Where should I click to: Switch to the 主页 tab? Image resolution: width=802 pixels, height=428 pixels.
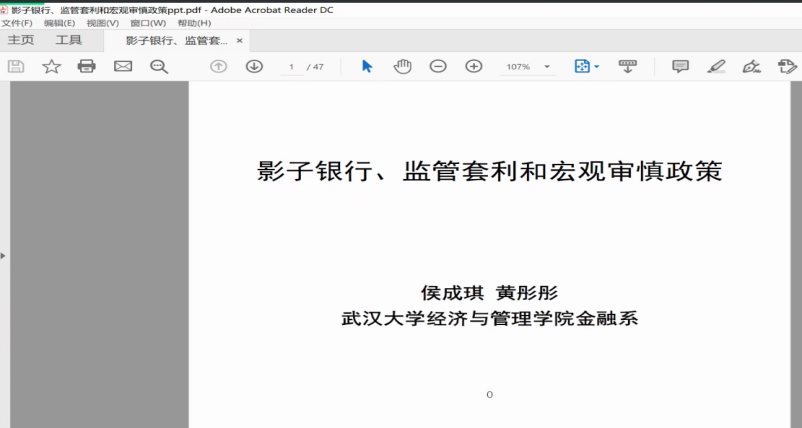pyautogui.click(x=21, y=40)
